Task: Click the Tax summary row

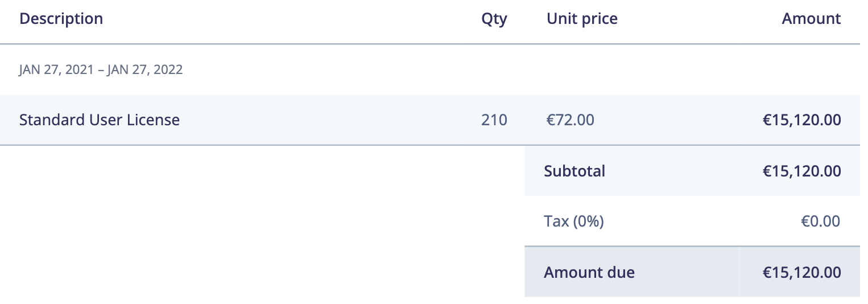Action: (x=692, y=221)
